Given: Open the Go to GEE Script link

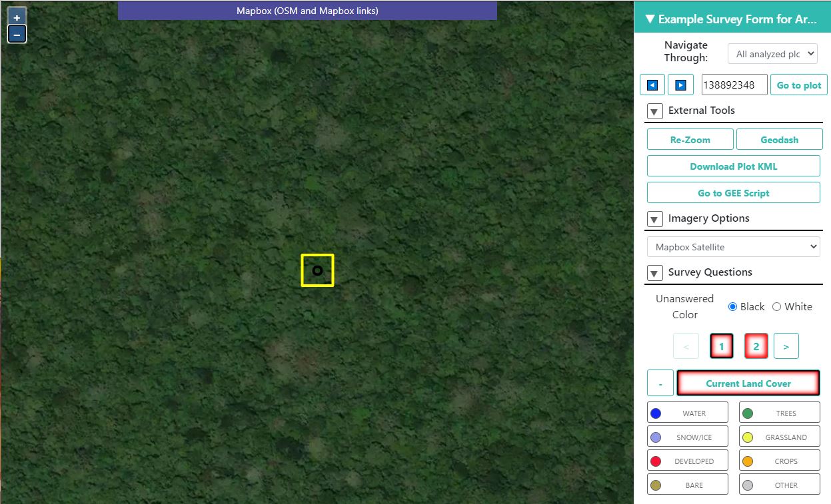Looking at the screenshot, I should (733, 193).
